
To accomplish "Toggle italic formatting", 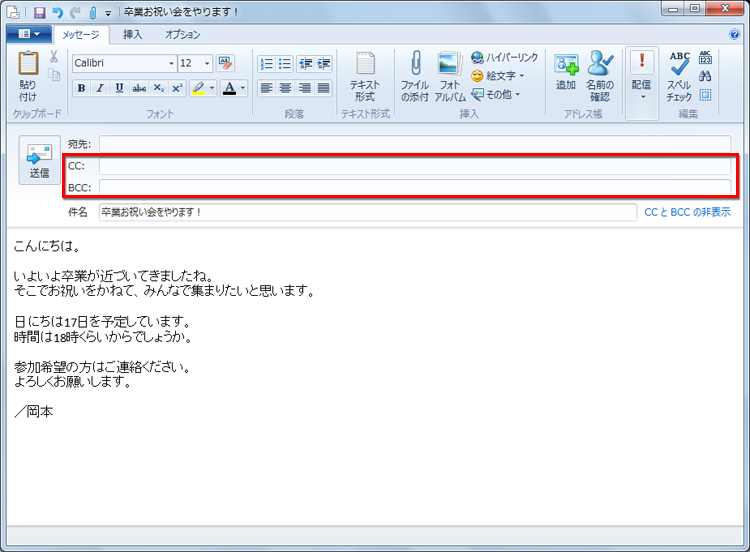I will click(100, 88).
